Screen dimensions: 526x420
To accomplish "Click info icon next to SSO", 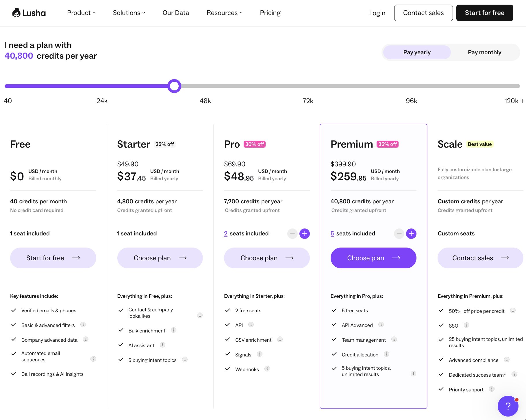I will 466,325.
